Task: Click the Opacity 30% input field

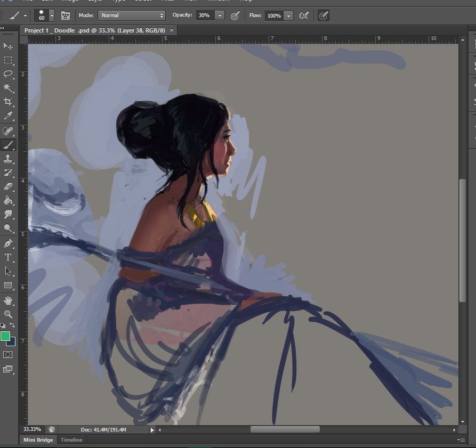Action: click(206, 15)
